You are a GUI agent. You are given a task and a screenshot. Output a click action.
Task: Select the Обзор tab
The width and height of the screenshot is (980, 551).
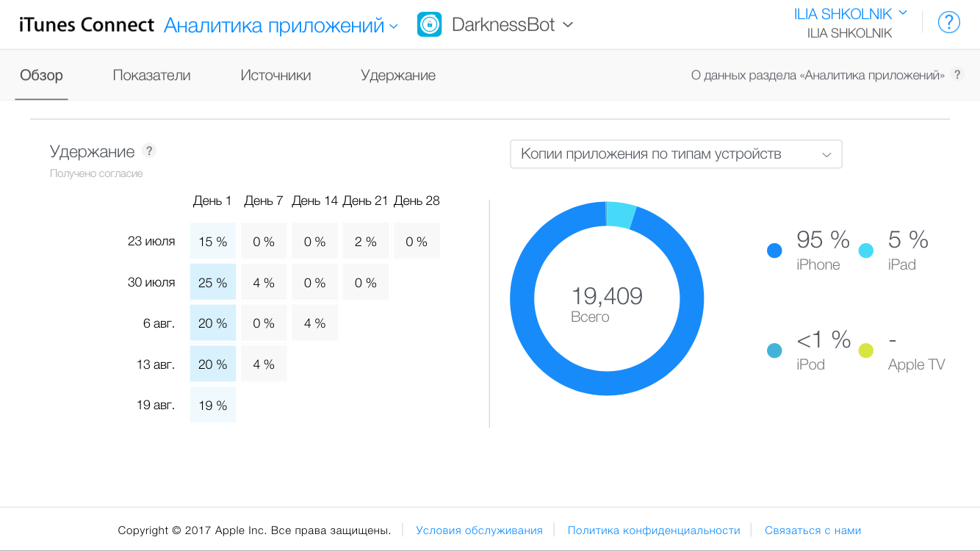tap(41, 75)
